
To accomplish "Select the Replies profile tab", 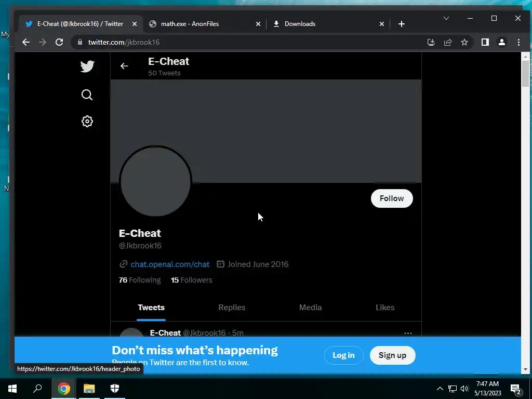I will [232, 308].
